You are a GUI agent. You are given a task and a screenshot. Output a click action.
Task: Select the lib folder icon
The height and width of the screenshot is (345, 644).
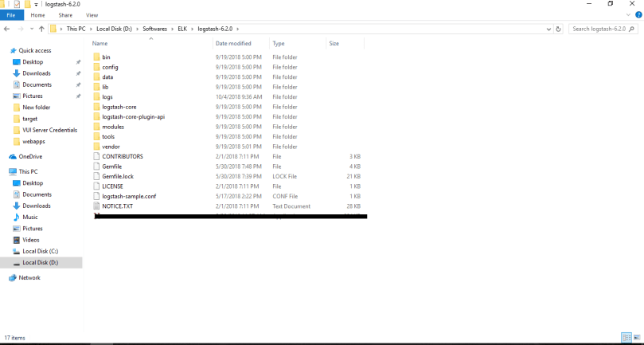[96, 87]
